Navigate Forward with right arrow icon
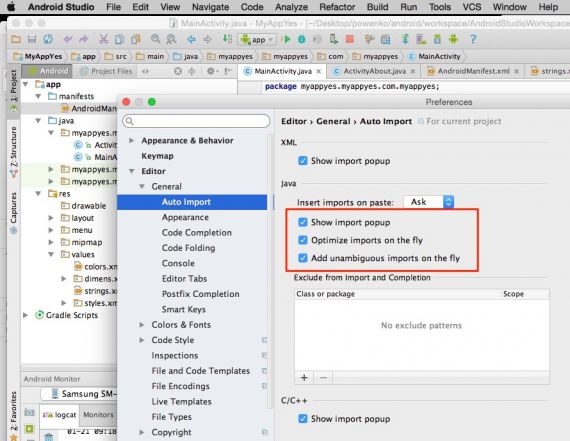570x441 pixels. 207,39
